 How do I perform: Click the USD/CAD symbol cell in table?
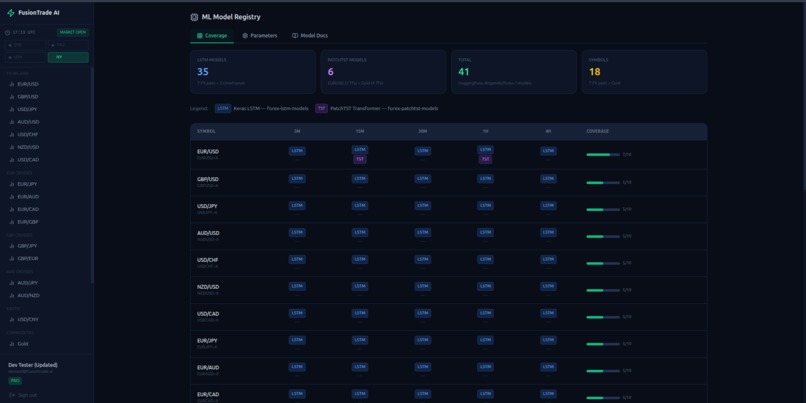(208, 316)
